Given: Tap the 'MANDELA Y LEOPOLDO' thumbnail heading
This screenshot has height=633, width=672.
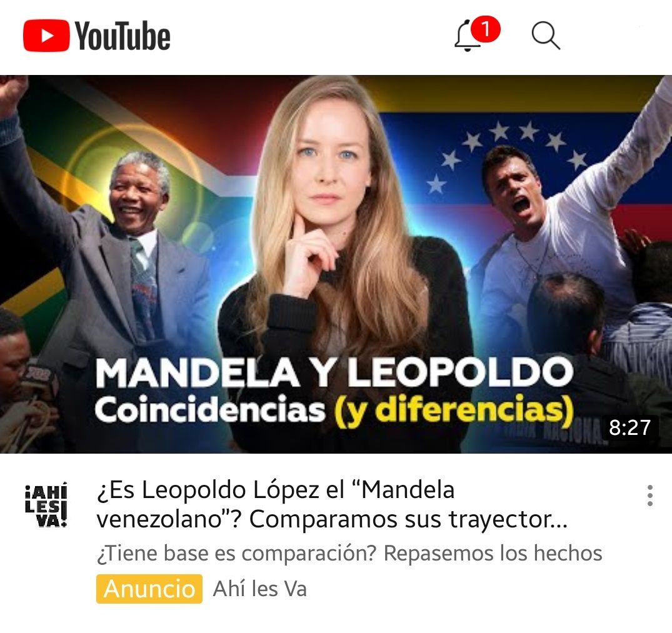Looking at the screenshot, I should pos(334,372).
